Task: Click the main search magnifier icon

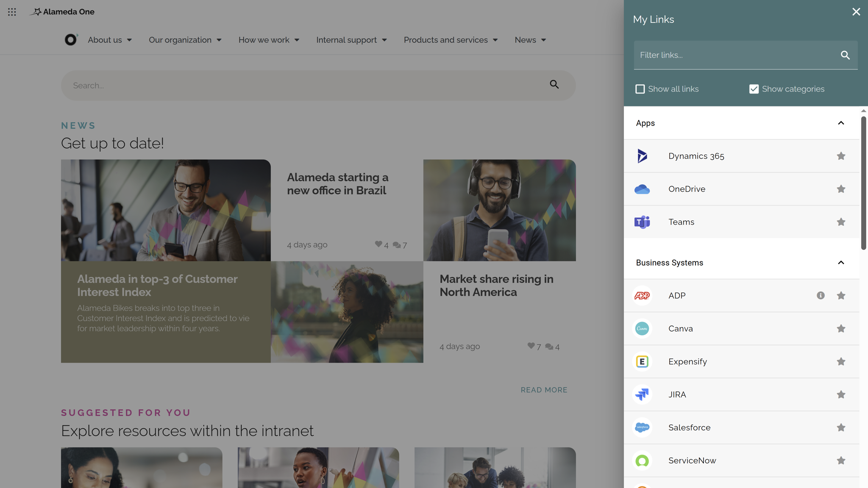Action: [554, 85]
